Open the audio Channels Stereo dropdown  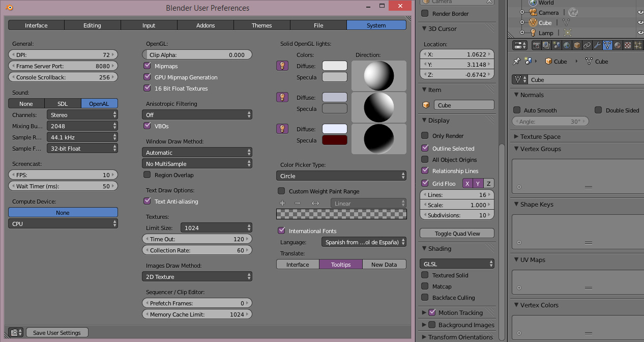pos(82,115)
